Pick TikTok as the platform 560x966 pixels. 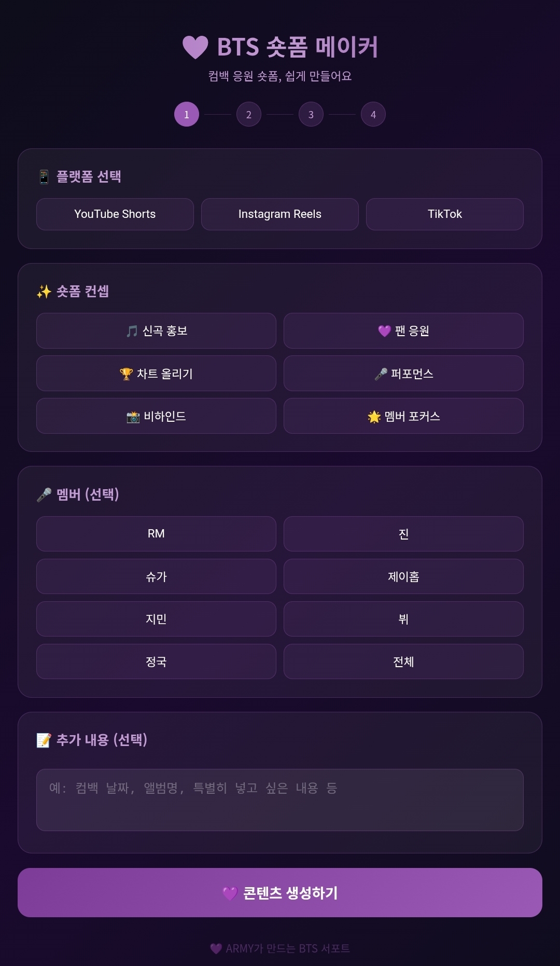point(445,214)
